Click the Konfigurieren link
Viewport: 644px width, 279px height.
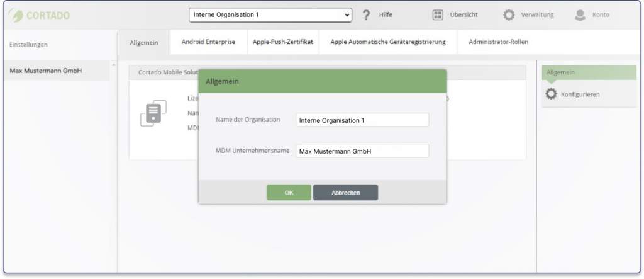coord(580,94)
